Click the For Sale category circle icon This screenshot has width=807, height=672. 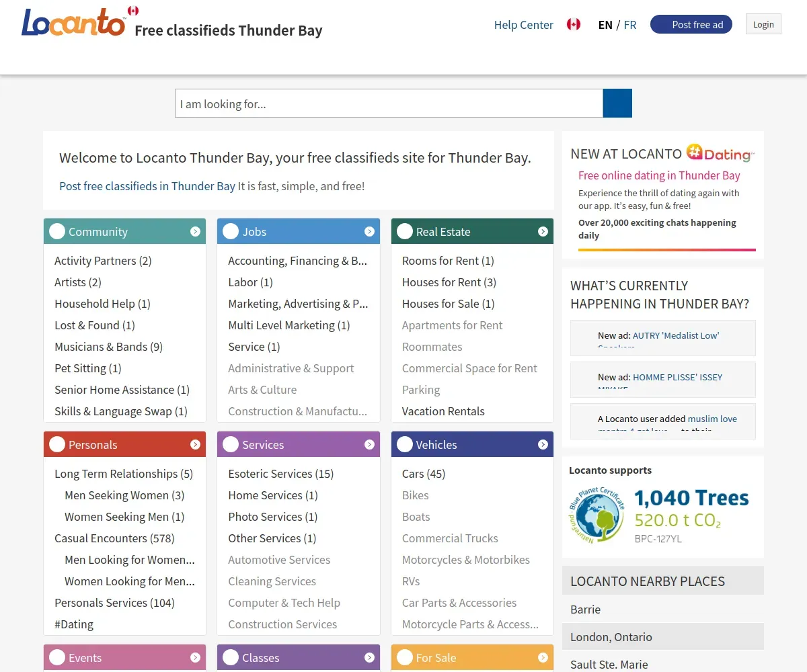coord(405,657)
